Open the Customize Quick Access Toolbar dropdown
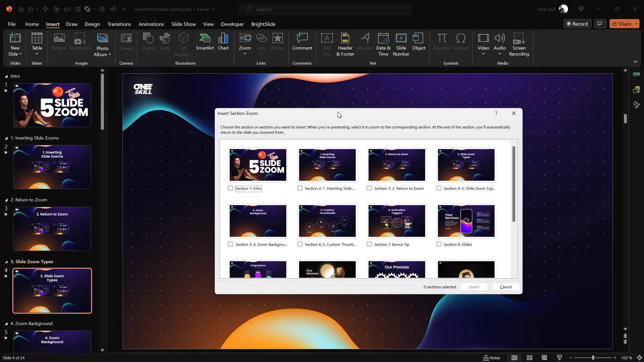 click(124, 9)
